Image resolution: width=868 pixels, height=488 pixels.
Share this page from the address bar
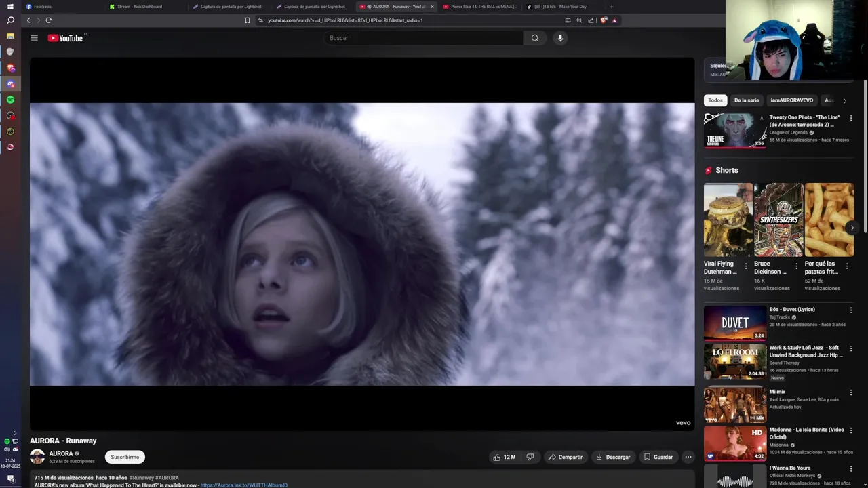(591, 20)
